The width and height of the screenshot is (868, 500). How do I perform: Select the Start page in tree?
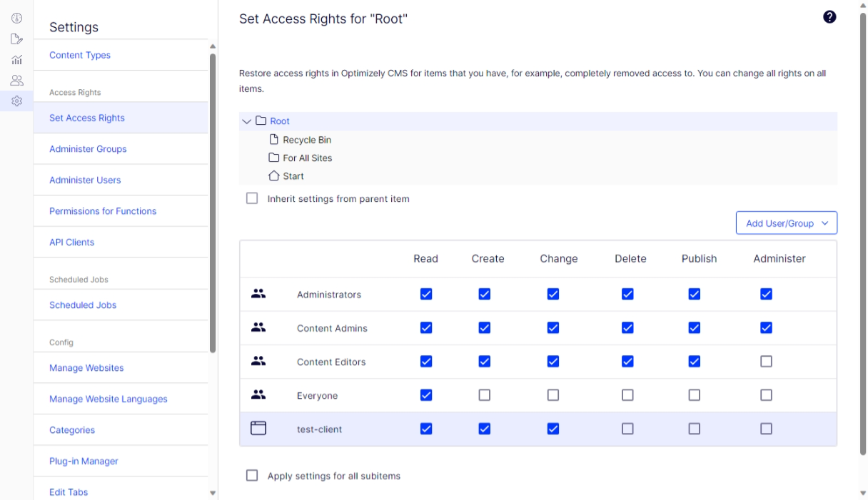[293, 176]
